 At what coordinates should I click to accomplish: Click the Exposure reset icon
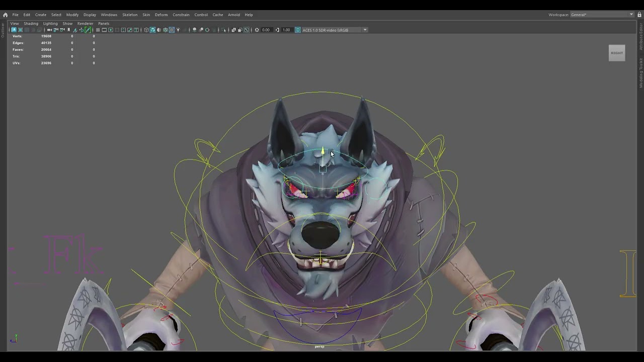257,30
